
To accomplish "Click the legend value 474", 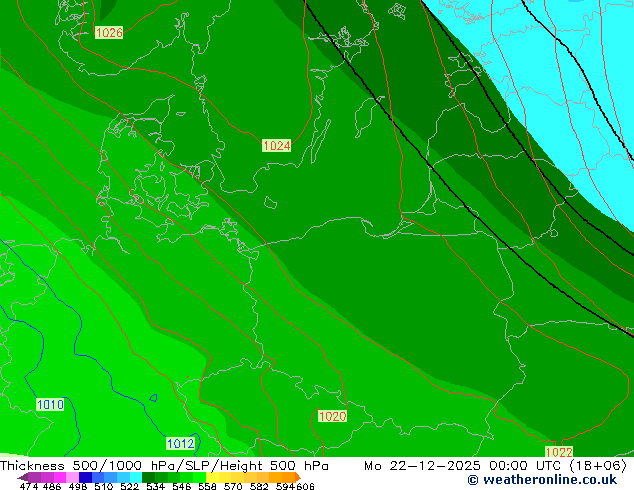I will (x=29, y=486).
